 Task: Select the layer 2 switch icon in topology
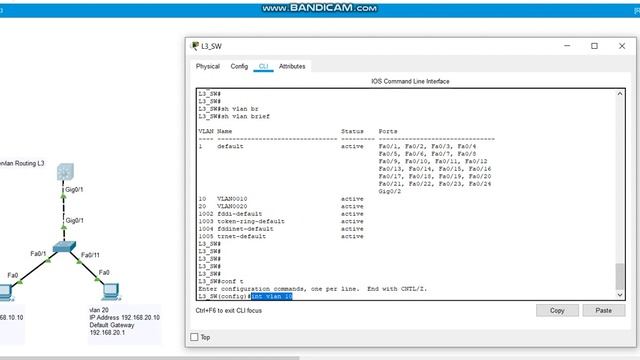(x=64, y=246)
